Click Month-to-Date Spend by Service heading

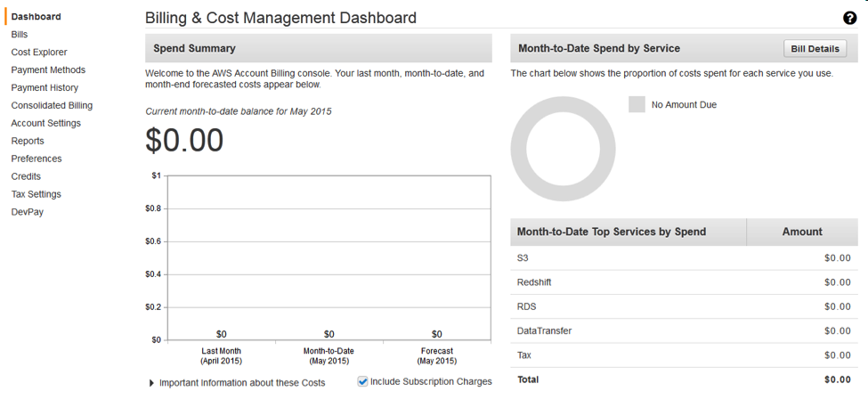coord(599,48)
